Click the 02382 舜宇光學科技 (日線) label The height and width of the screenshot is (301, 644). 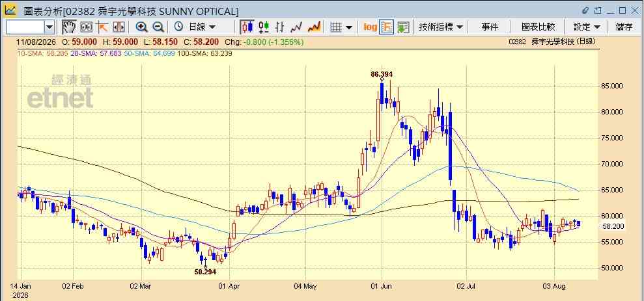[552, 42]
